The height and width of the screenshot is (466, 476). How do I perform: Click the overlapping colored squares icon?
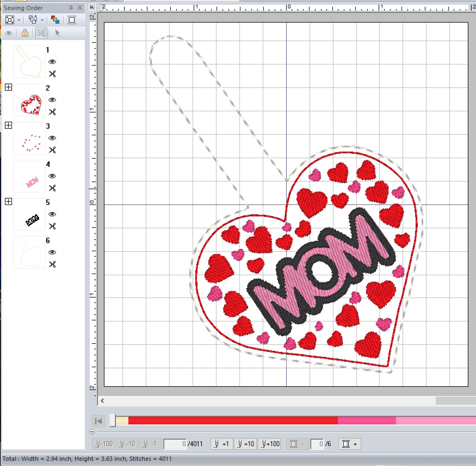pyautogui.click(x=55, y=20)
